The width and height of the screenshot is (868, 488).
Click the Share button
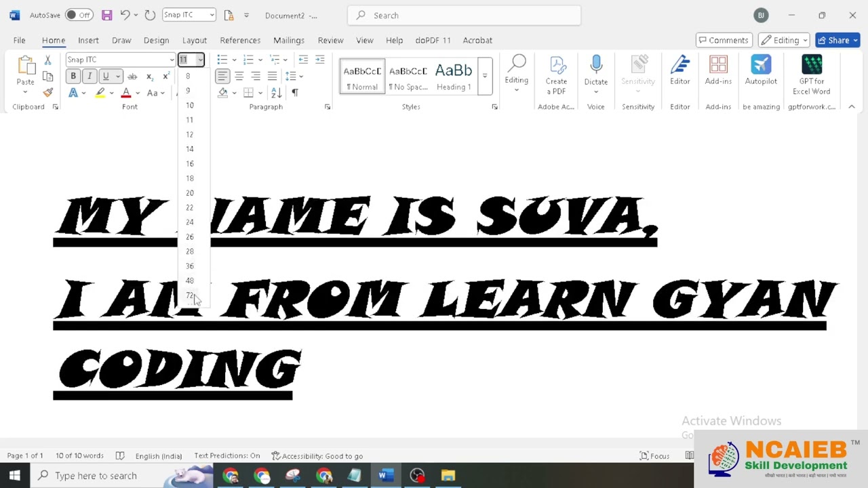tap(837, 40)
